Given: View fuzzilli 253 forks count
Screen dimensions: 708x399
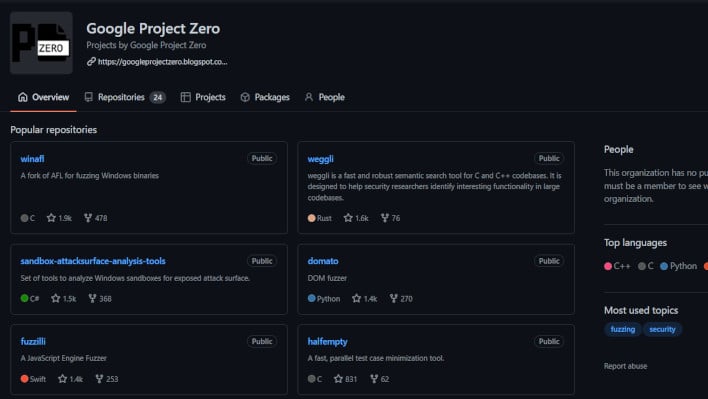Looking at the screenshot, I should click(112, 379).
